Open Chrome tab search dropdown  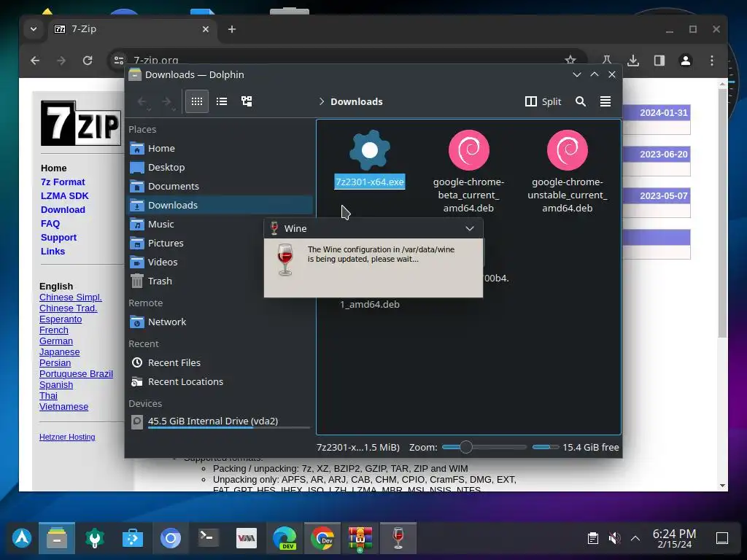(34, 29)
